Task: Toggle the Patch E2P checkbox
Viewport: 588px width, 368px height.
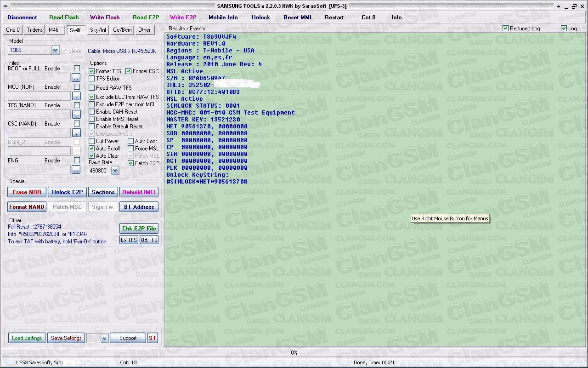Action: [131, 163]
